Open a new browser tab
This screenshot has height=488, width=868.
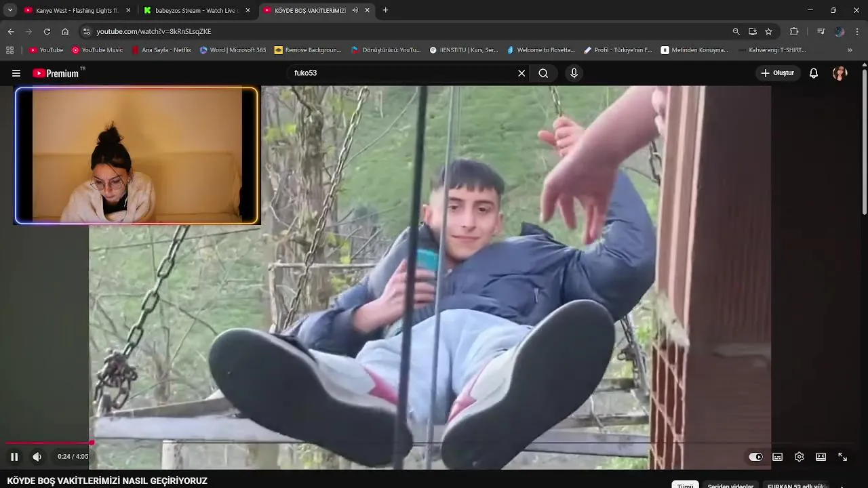coord(385,10)
